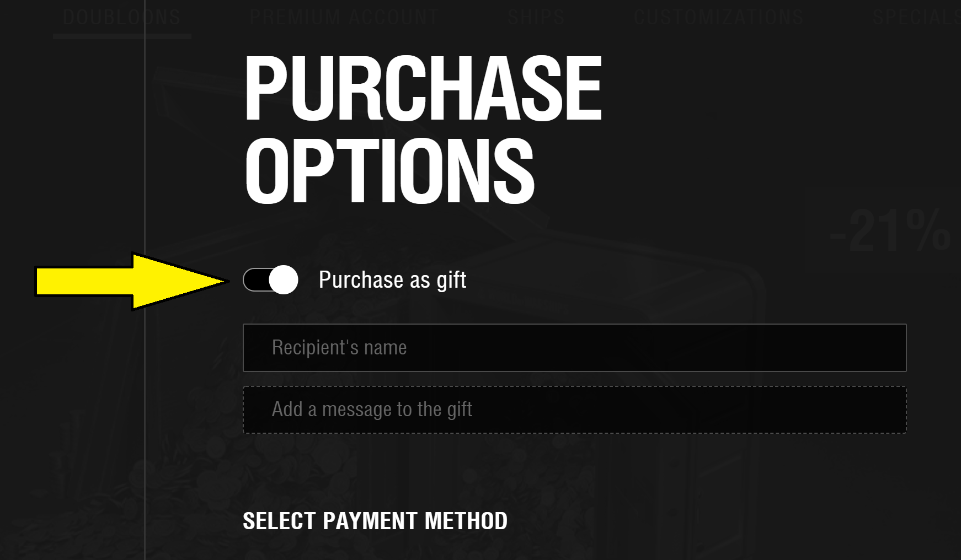
Task: Select the Ships tab
Action: (x=536, y=17)
